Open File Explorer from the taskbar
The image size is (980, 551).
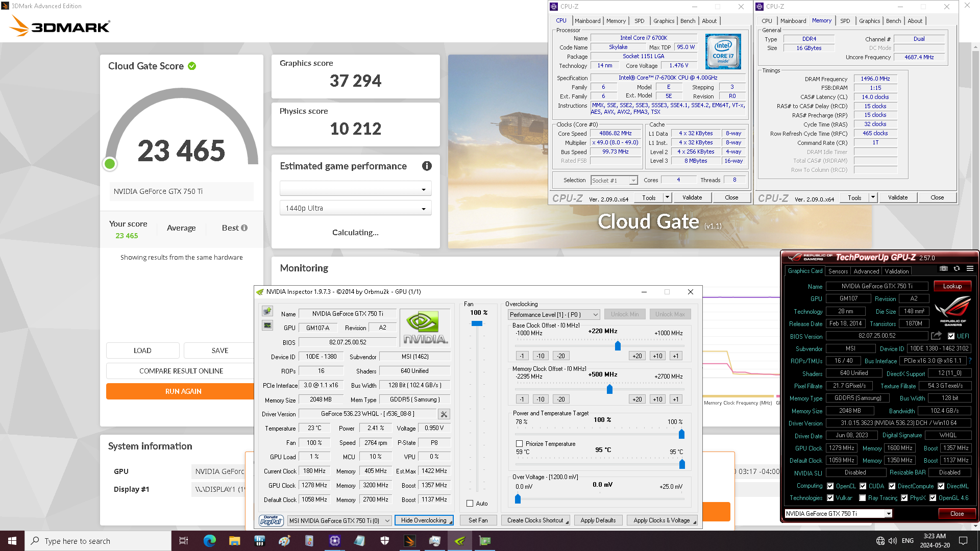click(234, 541)
